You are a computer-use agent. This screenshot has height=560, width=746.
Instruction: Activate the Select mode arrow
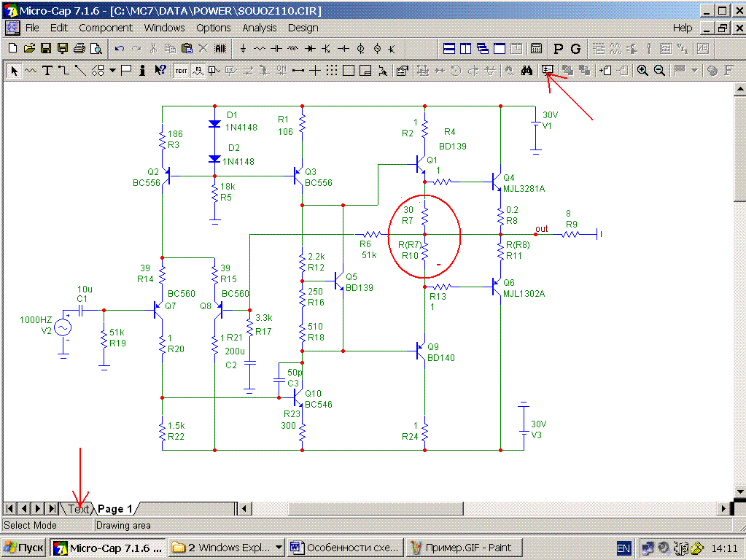[x=15, y=71]
